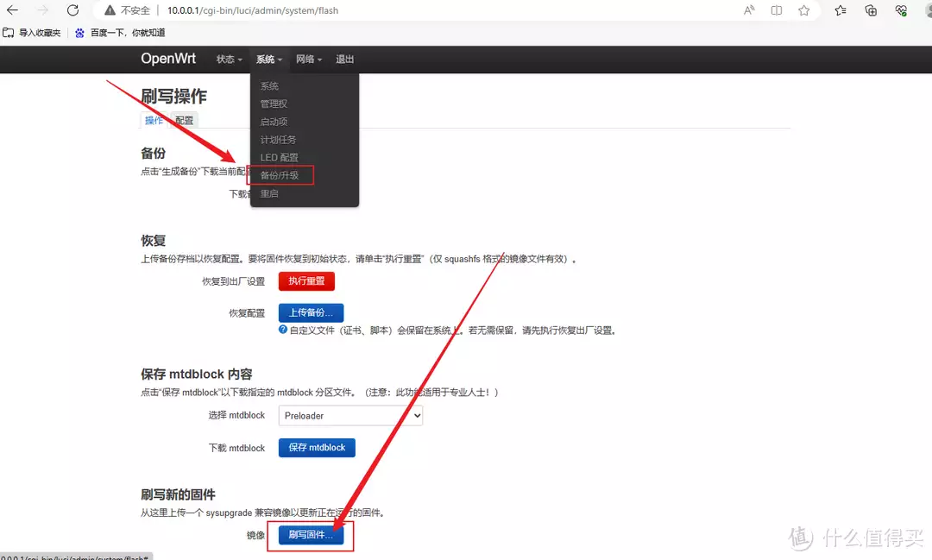Image resolution: width=932 pixels, height=560 pixels.
Task: Select 管理权 in the dropdown menu
Action: pos(274,104)
